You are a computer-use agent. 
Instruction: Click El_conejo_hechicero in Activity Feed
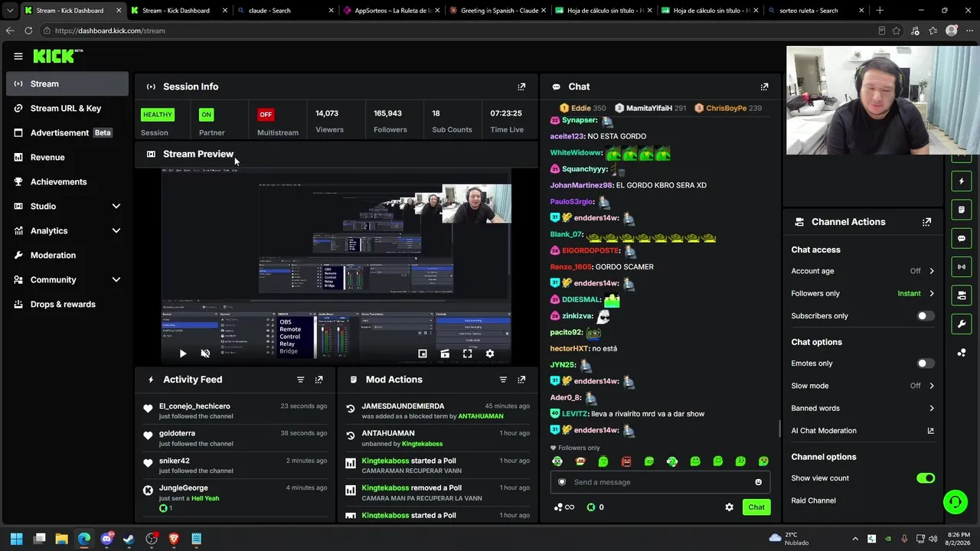194,406
